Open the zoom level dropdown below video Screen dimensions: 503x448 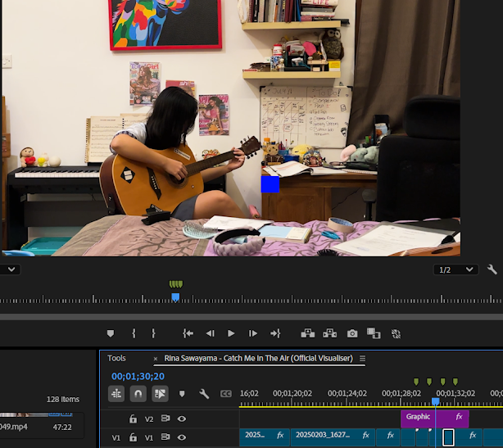point(10,269)
